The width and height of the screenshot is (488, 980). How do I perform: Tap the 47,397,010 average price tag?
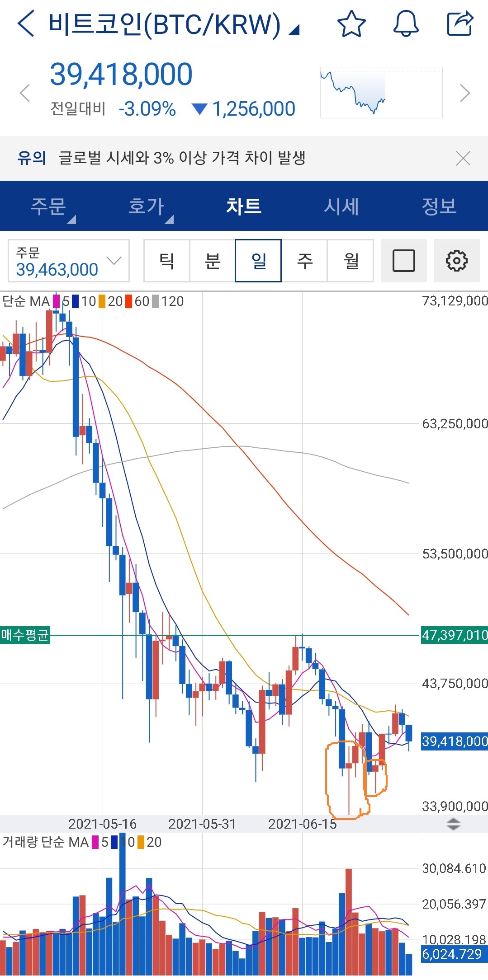tap(455, 635)
